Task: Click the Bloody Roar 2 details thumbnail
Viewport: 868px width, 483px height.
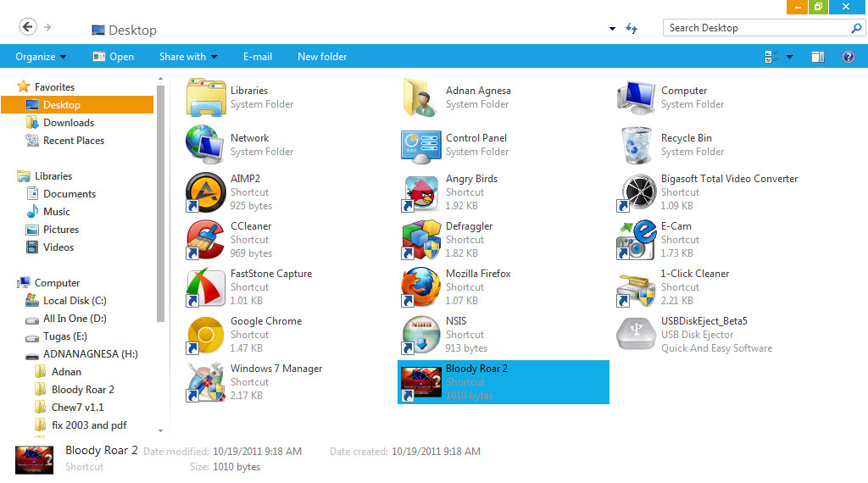Action: click(34, 460)
